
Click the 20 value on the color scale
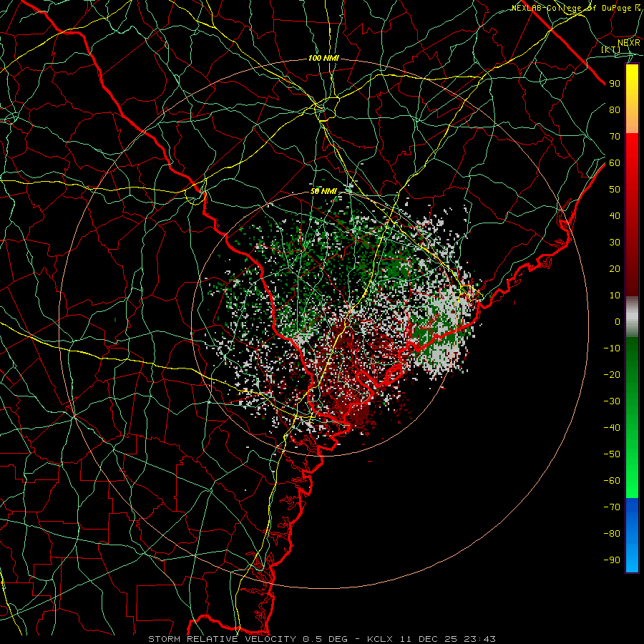tap(615, 268)
